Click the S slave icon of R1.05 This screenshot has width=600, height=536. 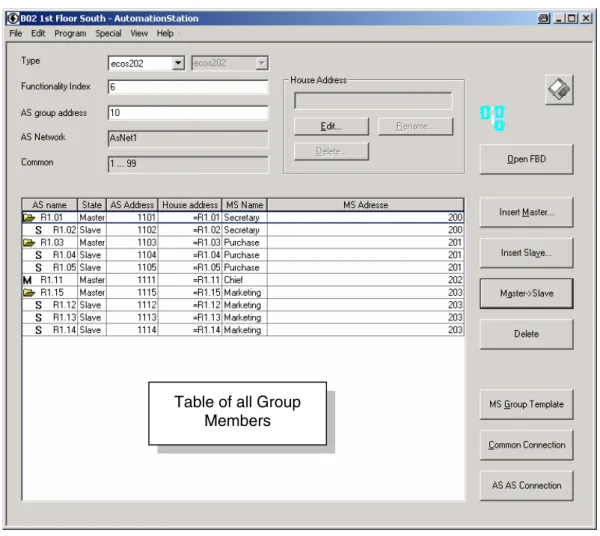point(38,268)
